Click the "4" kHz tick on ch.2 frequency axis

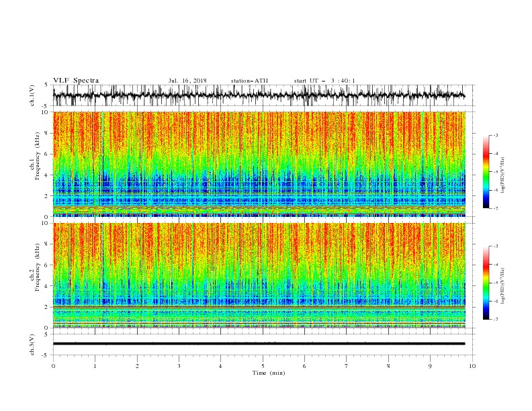[x=47, y=286]
